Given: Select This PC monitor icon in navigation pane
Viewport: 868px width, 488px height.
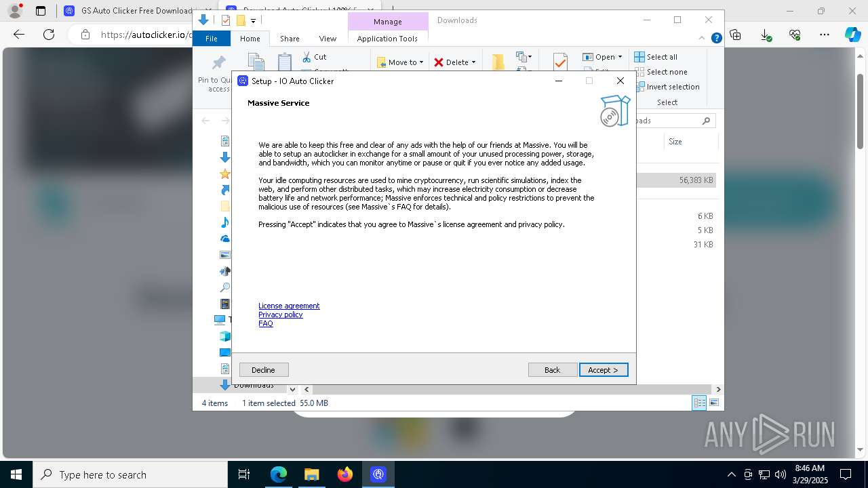Looking at the screenshot, I should click(x=220, y=319).
